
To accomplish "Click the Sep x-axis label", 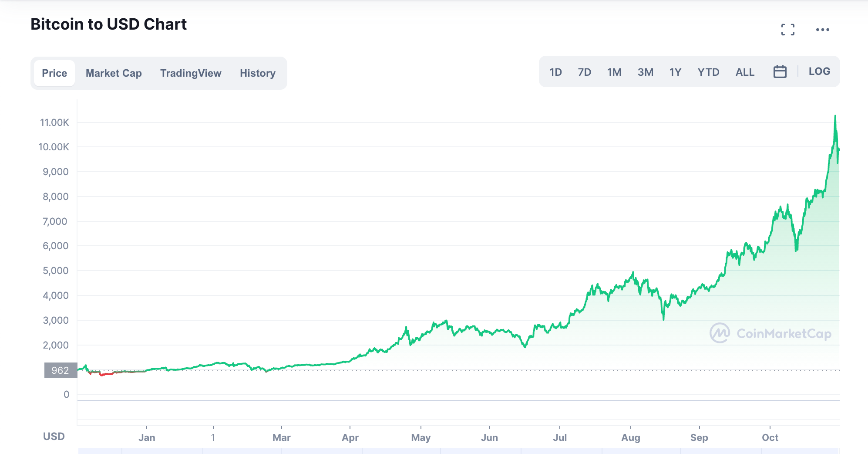I will [699, 437].
